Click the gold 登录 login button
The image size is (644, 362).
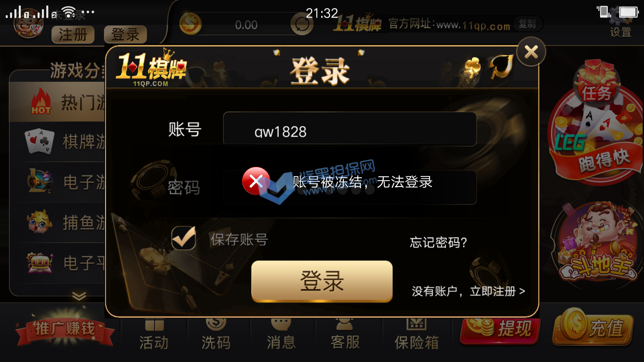pos(322,281)
